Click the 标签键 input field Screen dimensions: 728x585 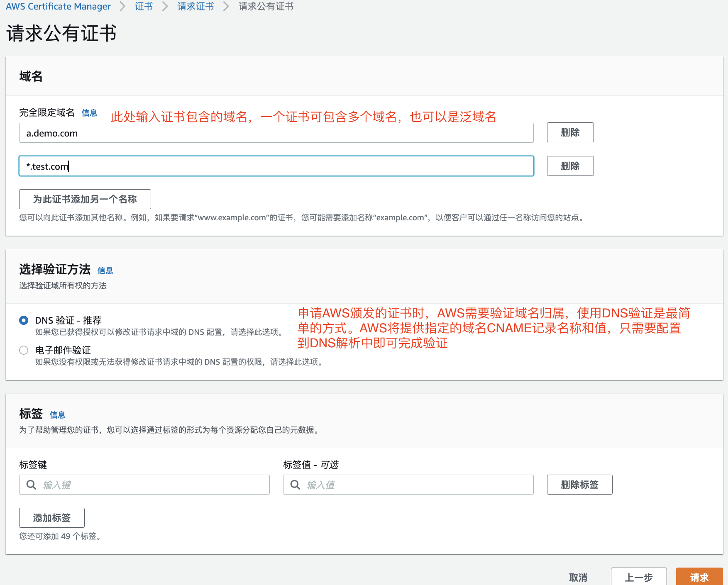[145, 484]
